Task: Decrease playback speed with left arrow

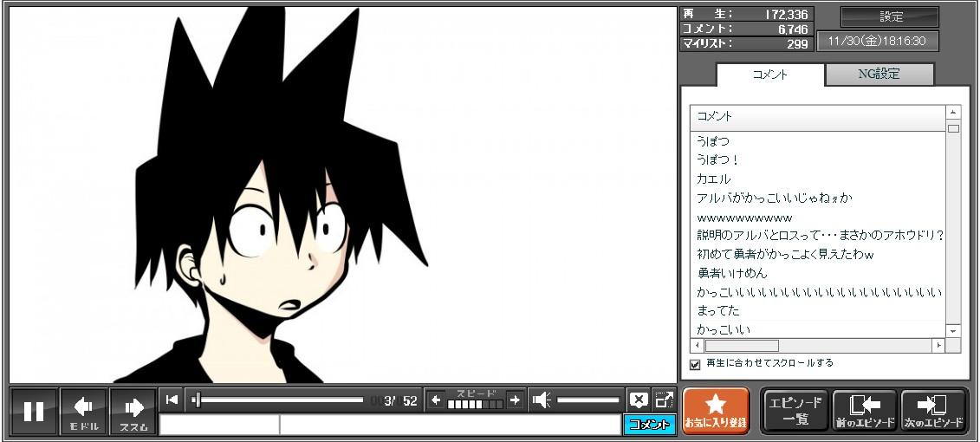Action: tap(436, 400)
